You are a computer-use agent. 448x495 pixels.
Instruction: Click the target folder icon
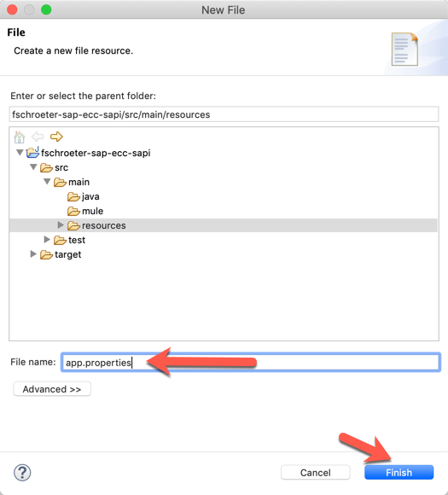pos(46,255)
